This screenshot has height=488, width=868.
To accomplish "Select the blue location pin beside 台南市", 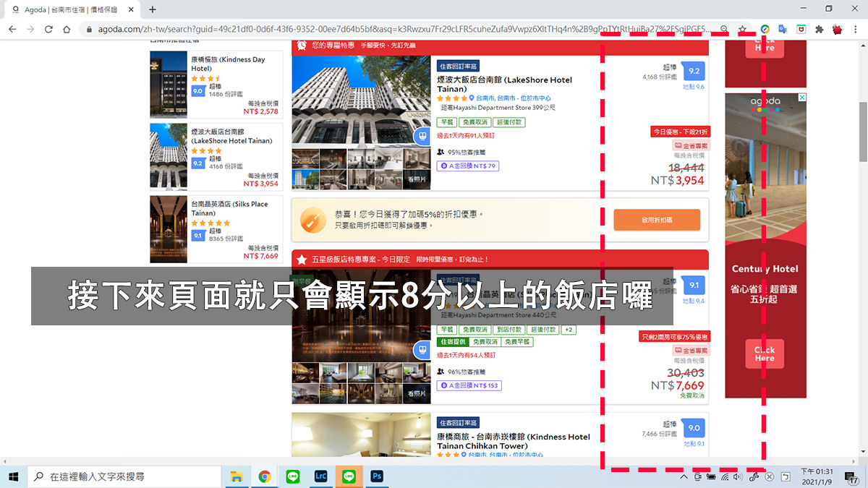I will [471, 98].
